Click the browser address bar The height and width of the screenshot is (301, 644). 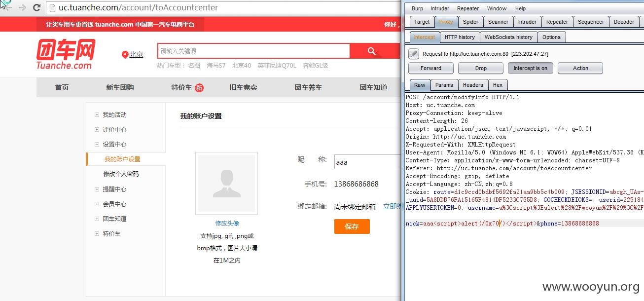(224, 8)
